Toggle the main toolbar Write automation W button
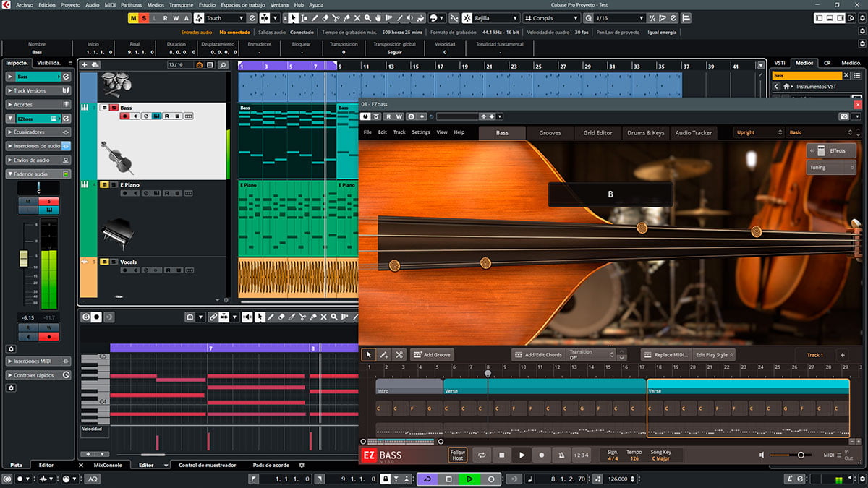 click(x=176, y=17)
